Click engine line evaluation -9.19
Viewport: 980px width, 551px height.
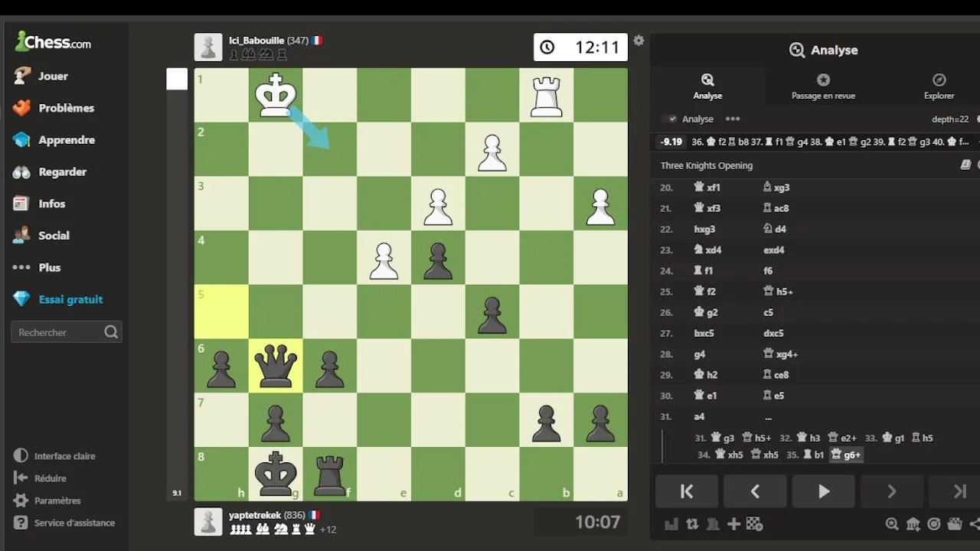point(671,142)
